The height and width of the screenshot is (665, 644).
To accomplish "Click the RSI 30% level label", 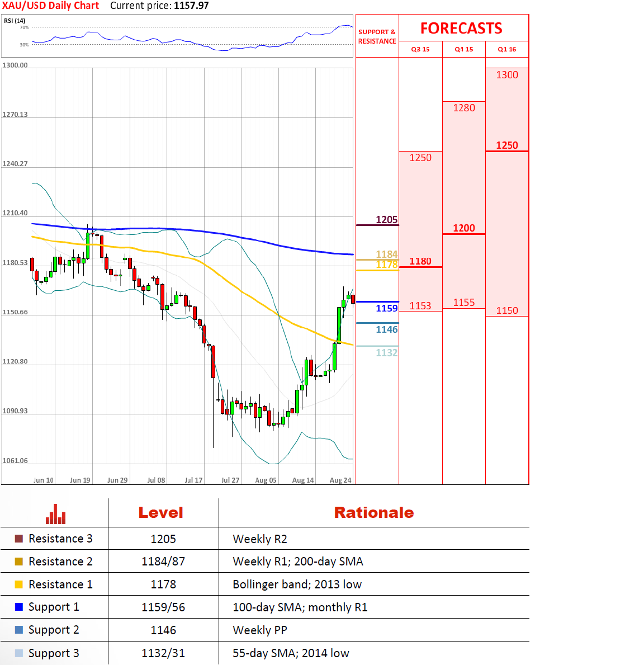I will coord(24,45).
